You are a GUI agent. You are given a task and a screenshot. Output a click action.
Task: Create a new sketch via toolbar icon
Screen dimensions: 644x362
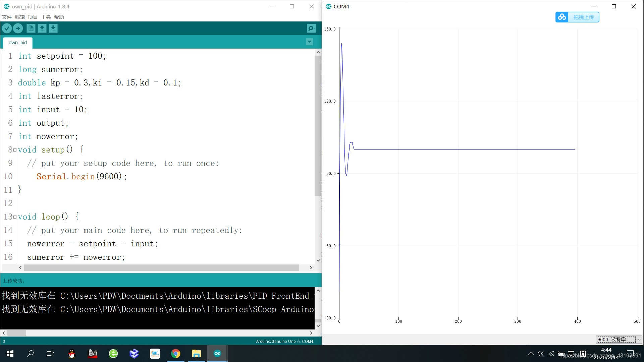(x=31, y=28)
